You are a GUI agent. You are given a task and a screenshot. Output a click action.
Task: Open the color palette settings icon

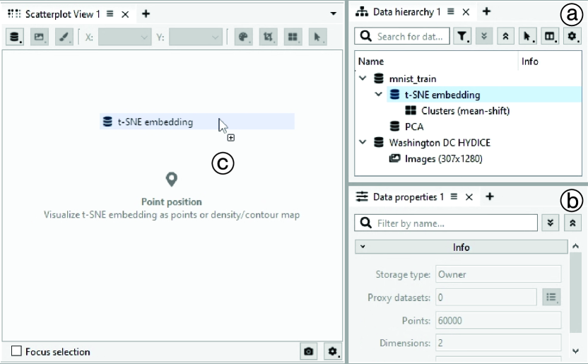(x=243, y=37)
